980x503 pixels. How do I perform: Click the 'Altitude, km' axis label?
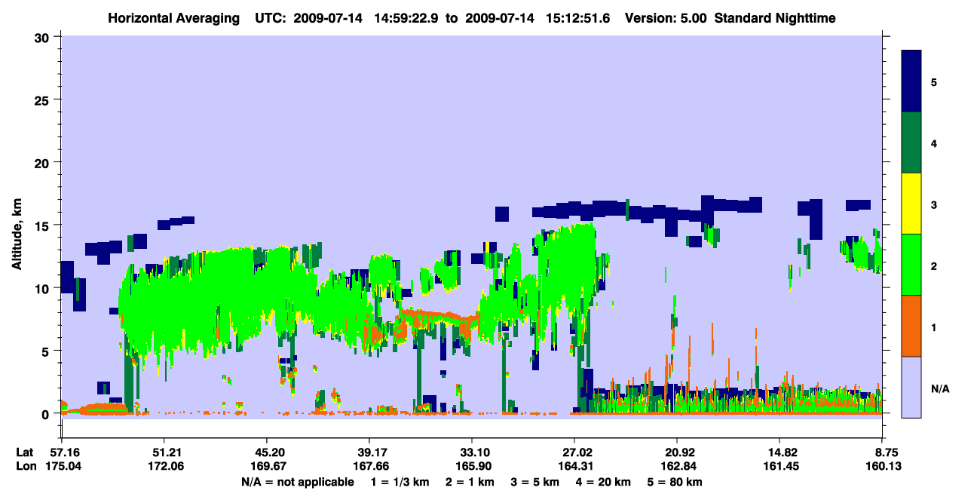[x=17, y=233]
